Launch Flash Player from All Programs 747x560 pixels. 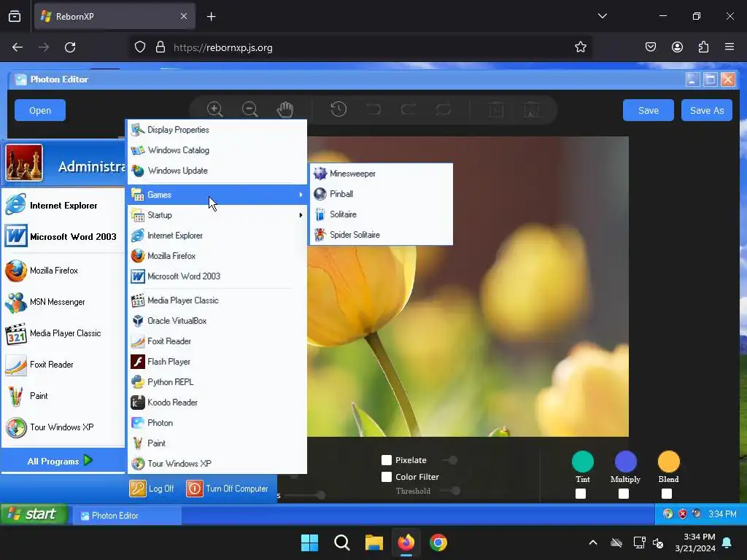point(217,362)
